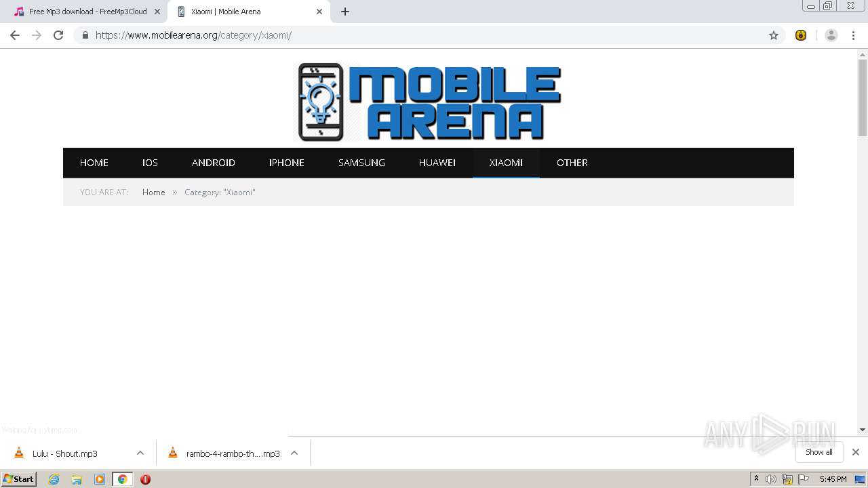Open the volume speaker tray icon
868x488 pixels.
pos(770,479)
